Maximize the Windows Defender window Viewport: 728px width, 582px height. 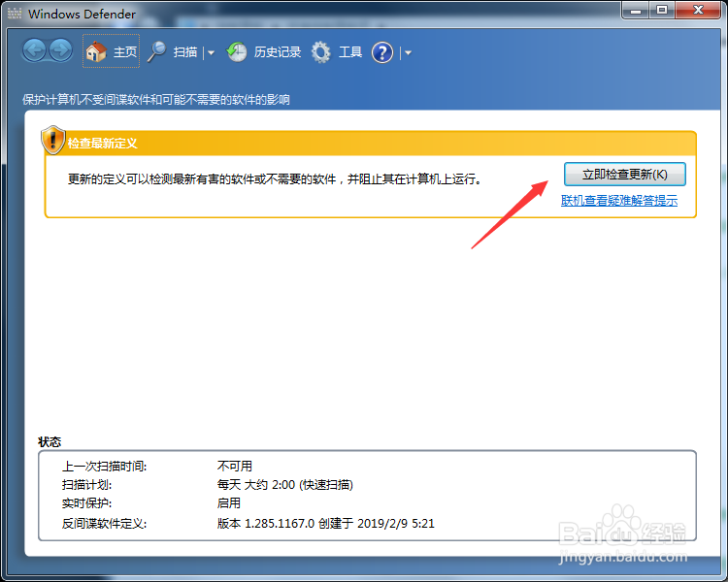click(x=662, y=11)
